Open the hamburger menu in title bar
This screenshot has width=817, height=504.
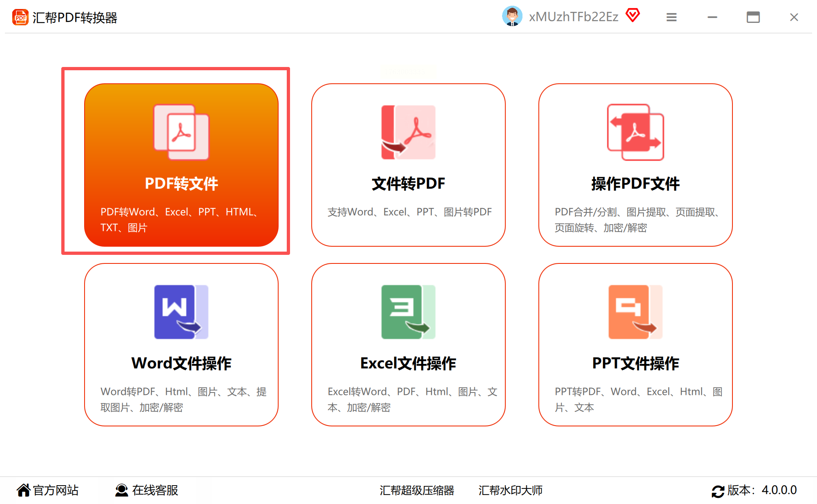coord(672,17)
